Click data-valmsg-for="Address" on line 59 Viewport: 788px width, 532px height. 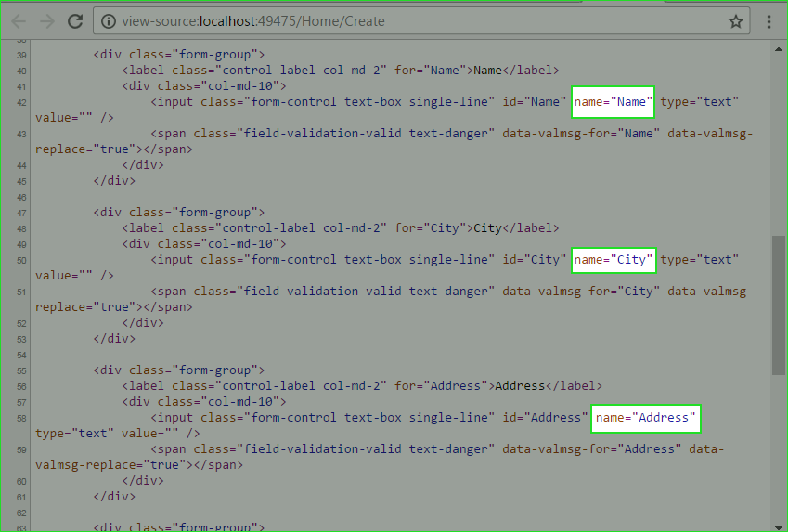(591, 449)
